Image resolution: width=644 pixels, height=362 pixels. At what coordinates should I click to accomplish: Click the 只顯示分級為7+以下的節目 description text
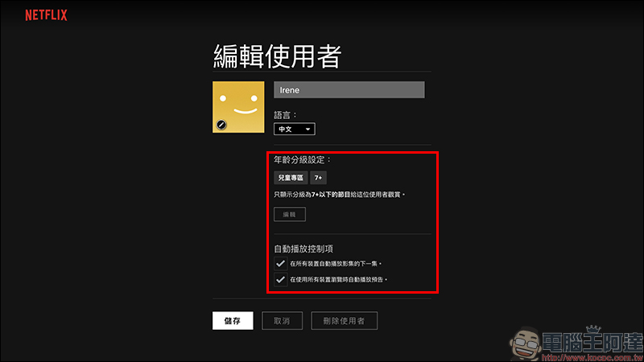[x=339, y=195]
